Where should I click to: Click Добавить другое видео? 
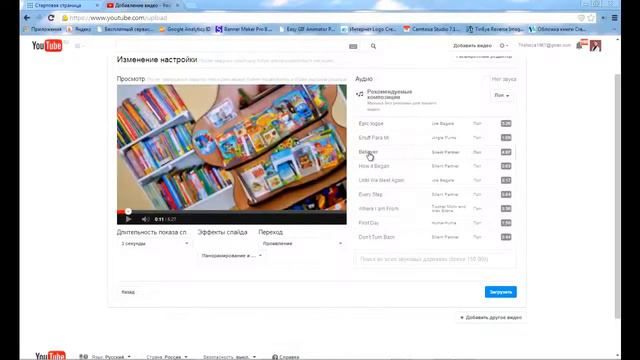point(491,317)
